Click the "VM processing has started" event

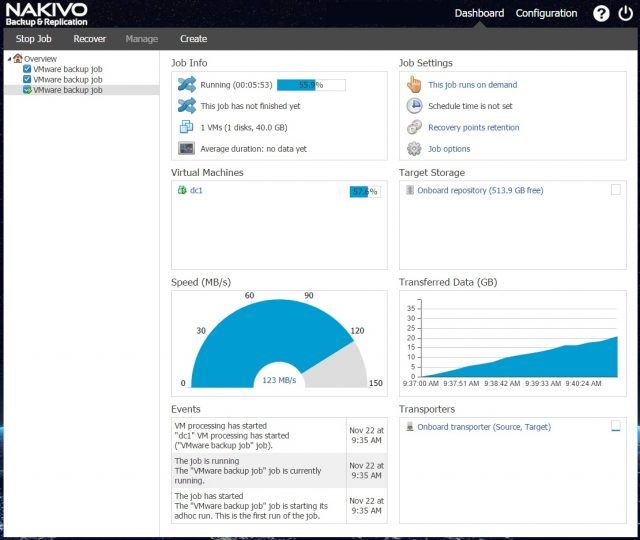click(279, 435)
